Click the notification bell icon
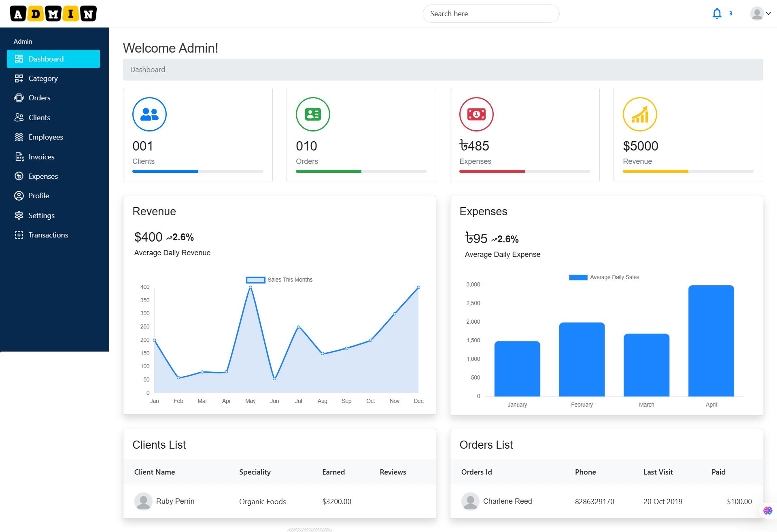This screenshot has height=532, width=777. [717, 13]
